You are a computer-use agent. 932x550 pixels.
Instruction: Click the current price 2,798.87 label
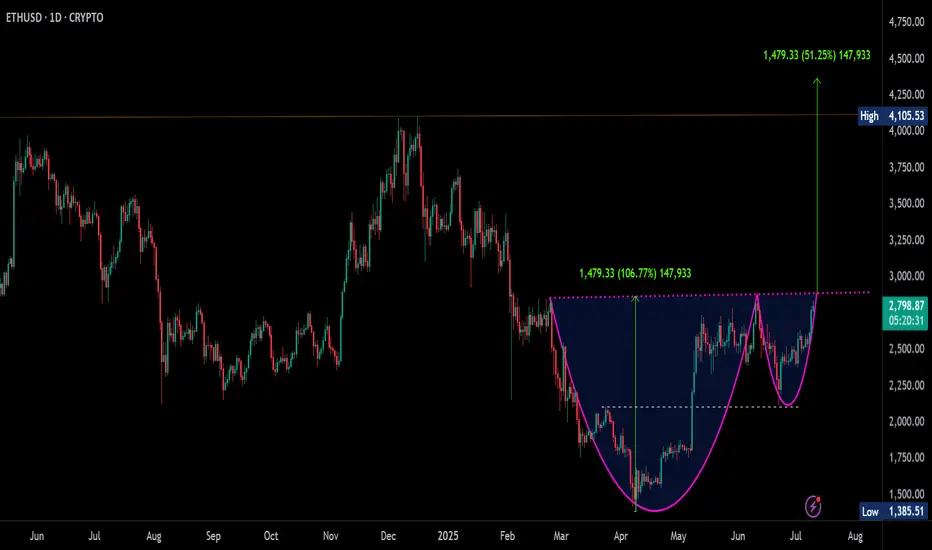[906, 306]
